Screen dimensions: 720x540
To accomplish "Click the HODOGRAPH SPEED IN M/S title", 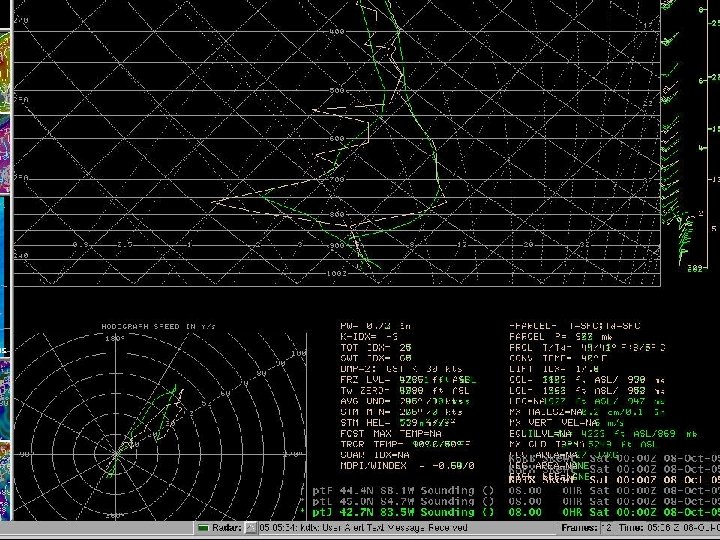I will click(158, 326).
